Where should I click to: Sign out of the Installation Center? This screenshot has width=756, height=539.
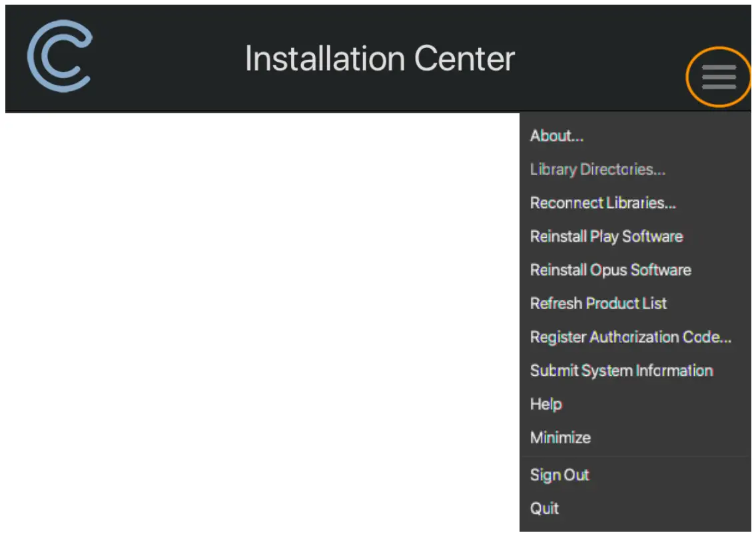pos(559,475)
